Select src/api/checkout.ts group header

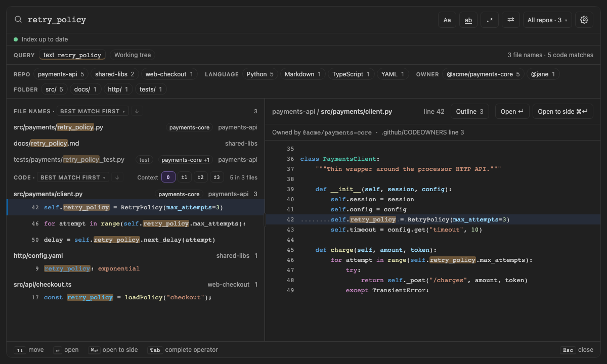click(x=136, y=285)
